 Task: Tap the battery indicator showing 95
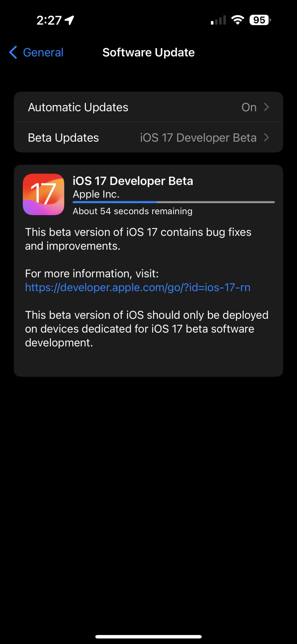coord(260,20)
